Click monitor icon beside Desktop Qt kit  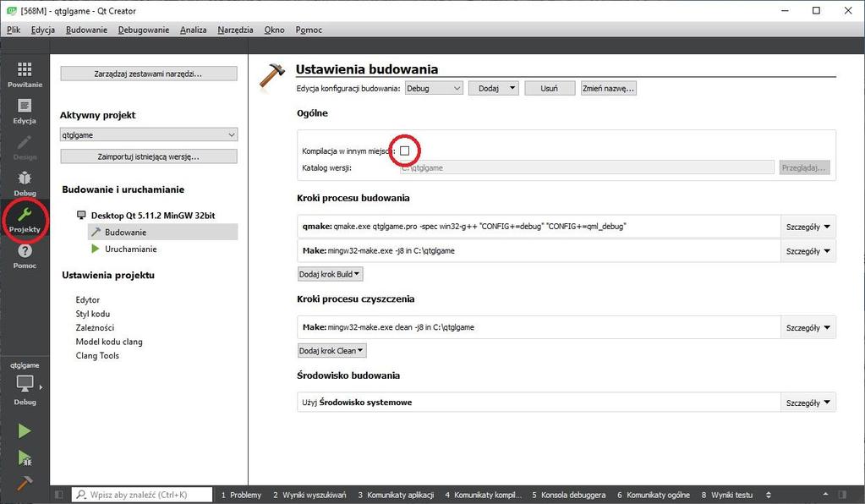click(x=81, y=215)
